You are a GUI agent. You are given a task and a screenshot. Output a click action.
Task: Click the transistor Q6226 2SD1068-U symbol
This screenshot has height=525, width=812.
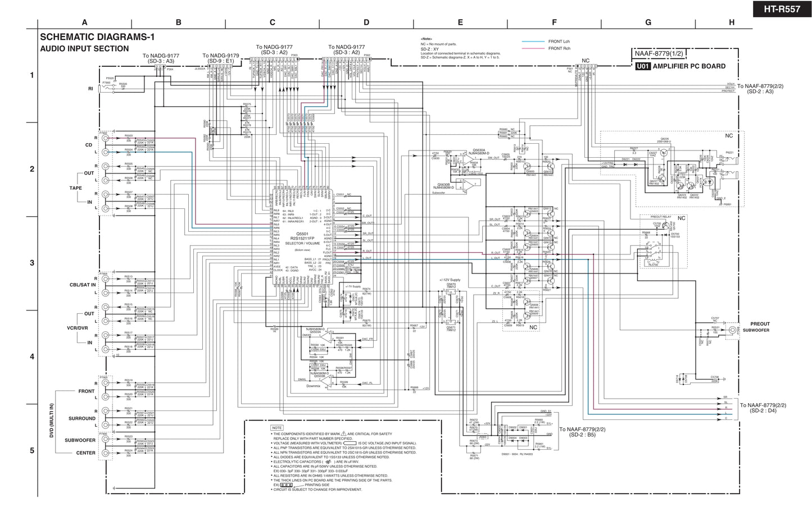coord(665,152)
